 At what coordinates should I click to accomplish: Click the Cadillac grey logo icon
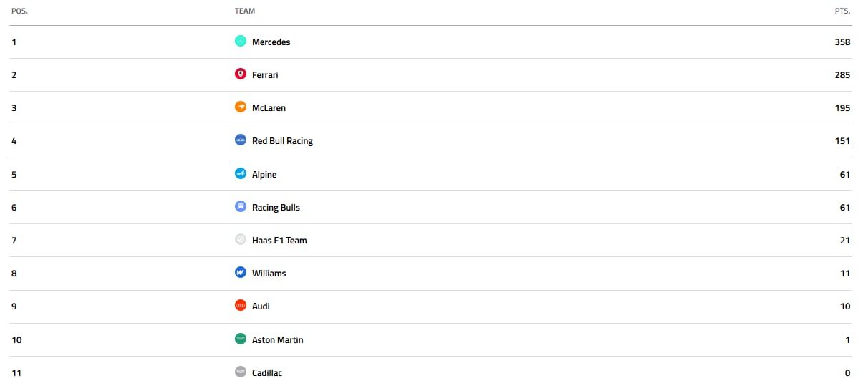241,372
